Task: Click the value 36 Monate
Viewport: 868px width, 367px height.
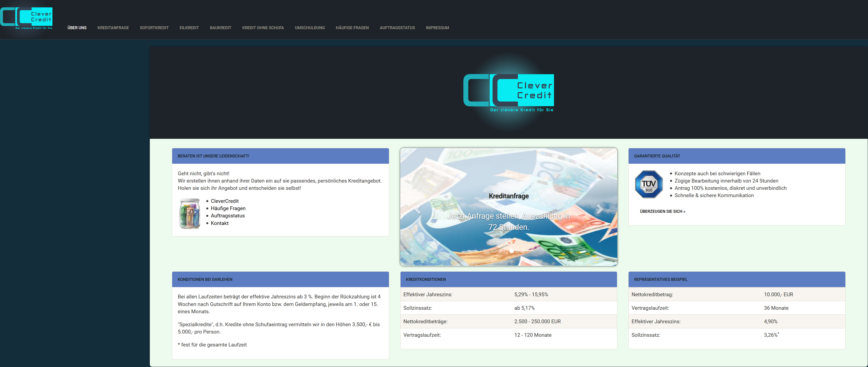Action: point(776,308)
